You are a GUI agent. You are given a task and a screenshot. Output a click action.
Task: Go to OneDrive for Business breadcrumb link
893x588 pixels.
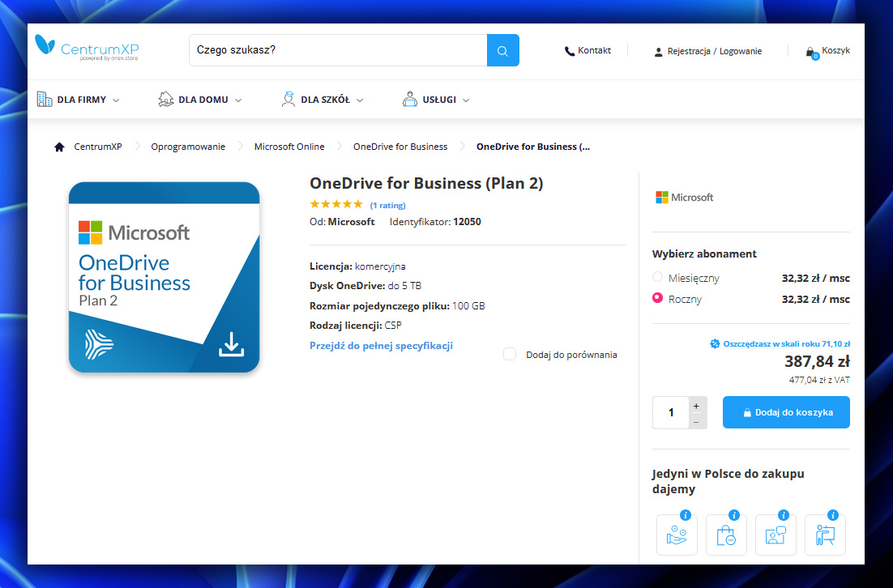[x=400, y=147]
